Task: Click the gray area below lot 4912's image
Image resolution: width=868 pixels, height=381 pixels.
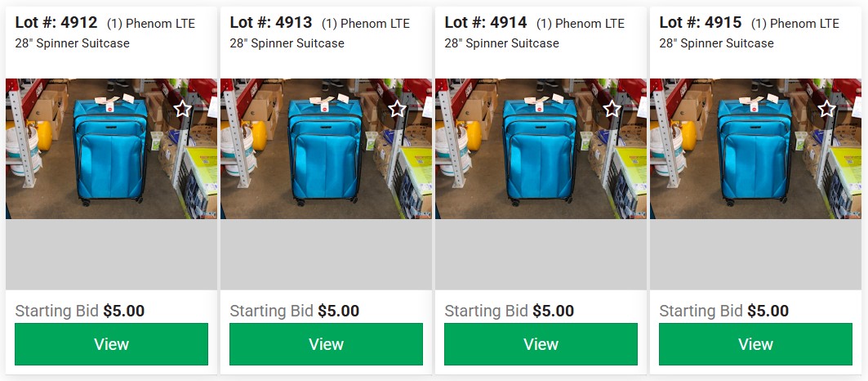Action: pyautogui.click(x=111, y=254)
